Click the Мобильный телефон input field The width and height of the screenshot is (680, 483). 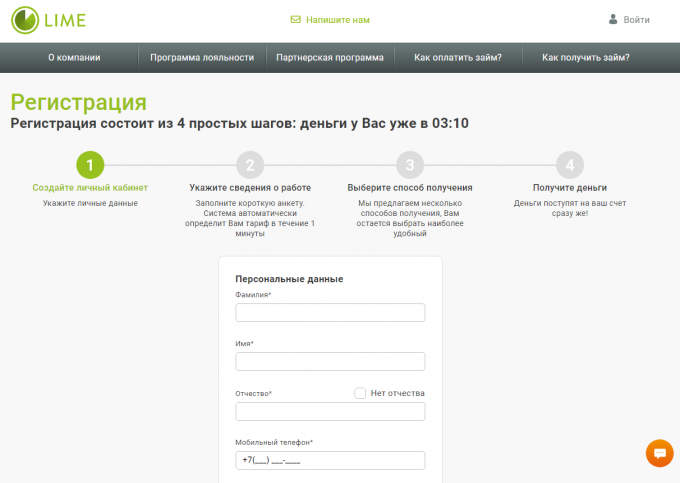(x=330, y=460)
